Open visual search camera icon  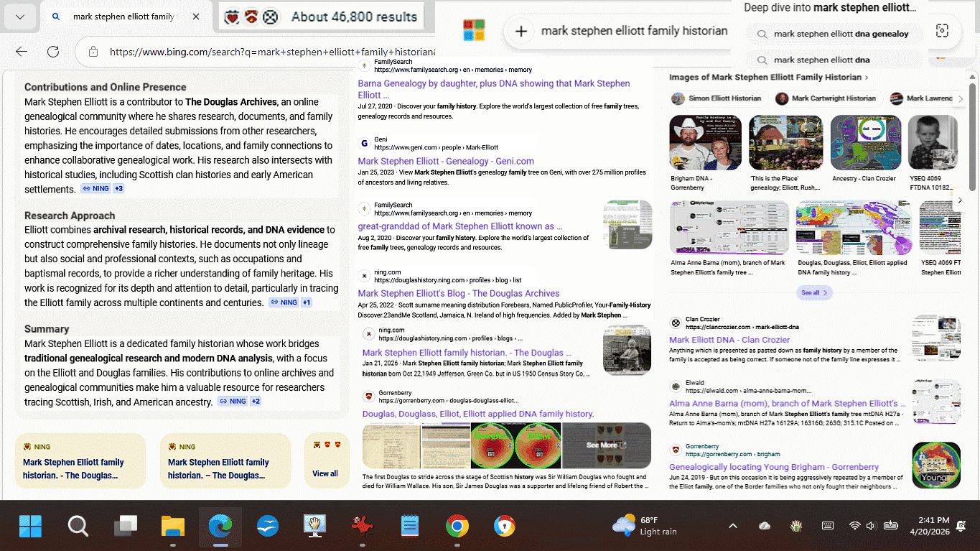[942, 31]
